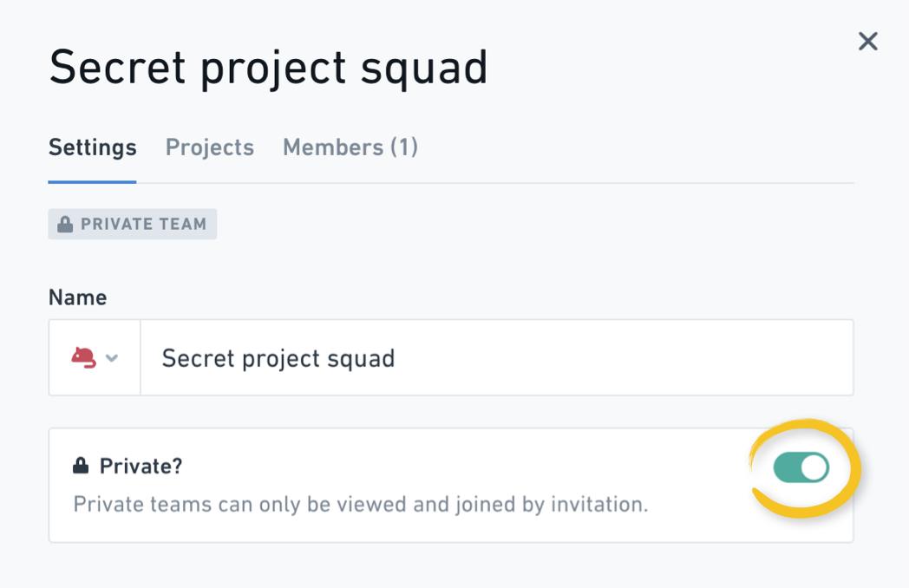Click the red mouse team icon
Viewport: 909px width, 588px height.
(x=83, y=357)
